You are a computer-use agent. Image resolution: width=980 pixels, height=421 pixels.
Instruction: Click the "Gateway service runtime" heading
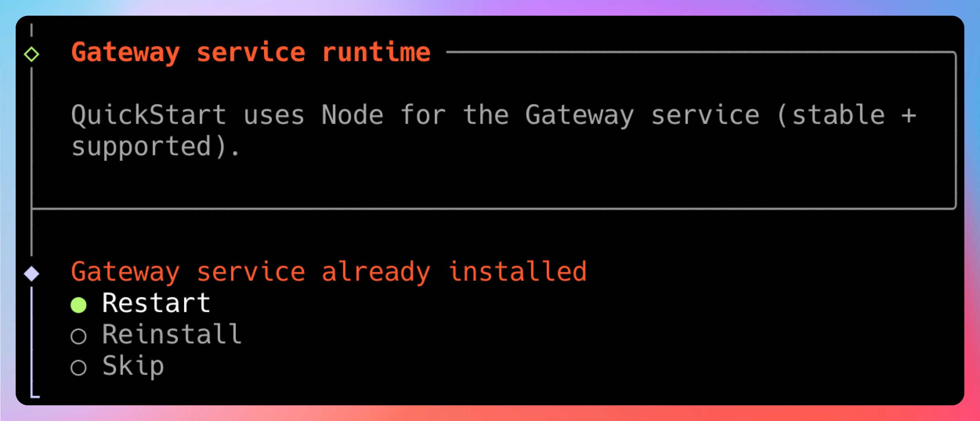click(x=251, y=53)
